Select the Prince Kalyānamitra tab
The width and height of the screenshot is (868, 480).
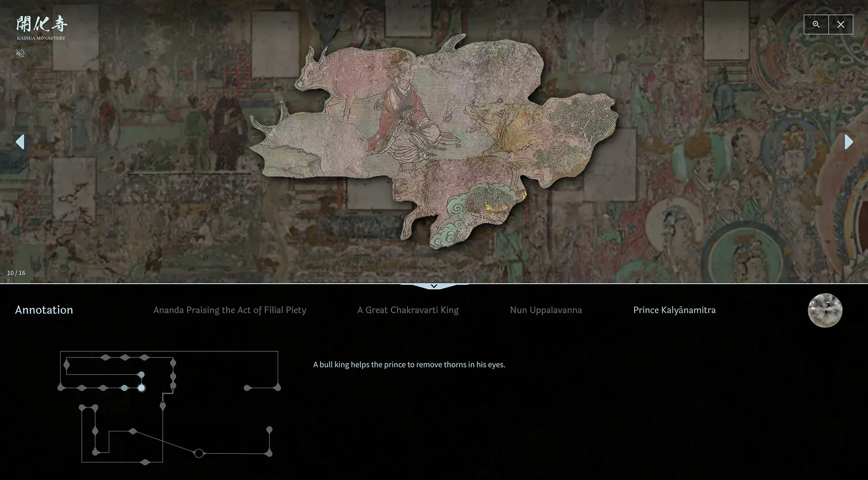[674, 310]
